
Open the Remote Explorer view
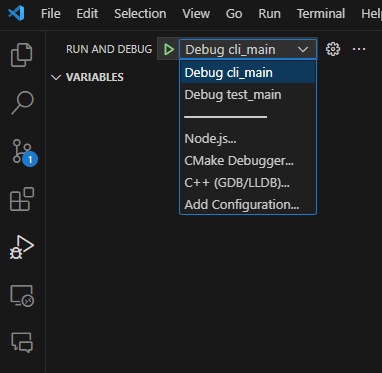pos(22,296)
